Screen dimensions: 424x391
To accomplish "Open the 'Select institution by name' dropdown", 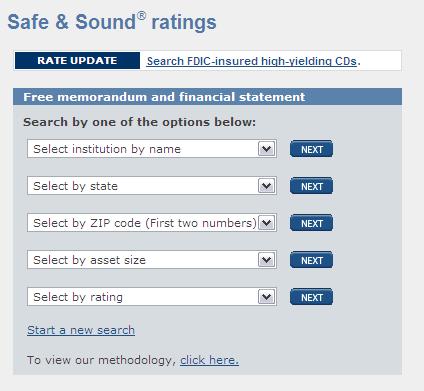I will point(152,149).
